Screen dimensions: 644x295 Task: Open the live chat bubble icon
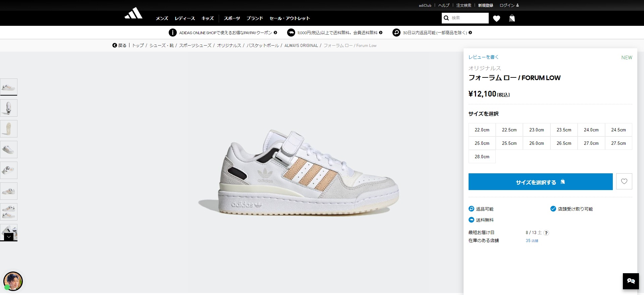(631, 281)
